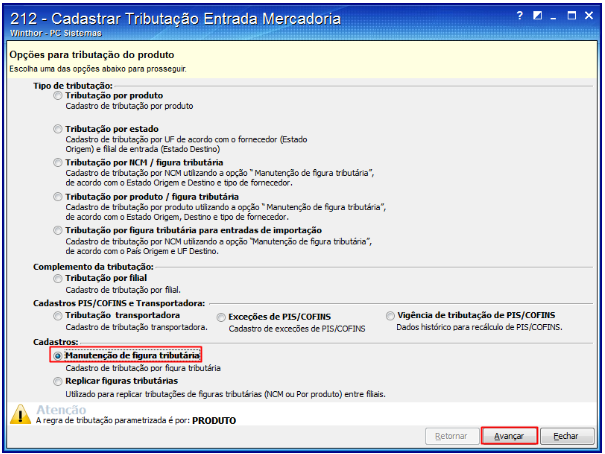
Task: Click text 'Cadastro de exceções de PIS/COFINS'
Action: 297,329
